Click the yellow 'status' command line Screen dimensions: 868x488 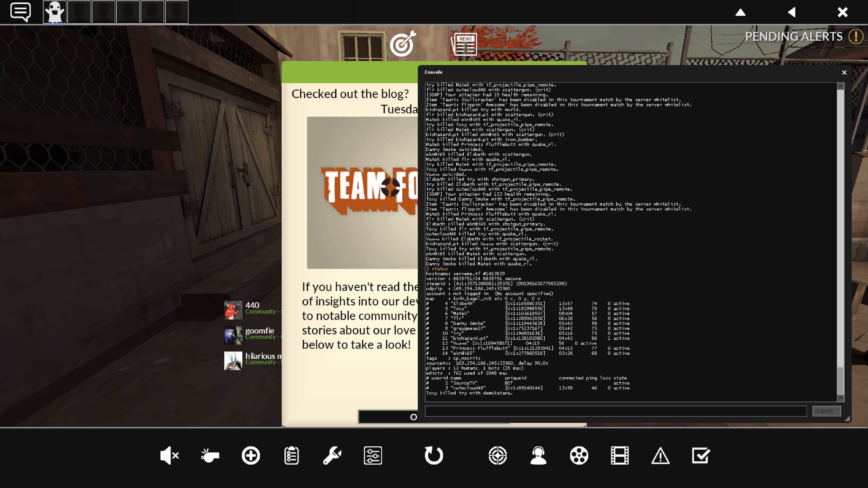coord(437,269)
